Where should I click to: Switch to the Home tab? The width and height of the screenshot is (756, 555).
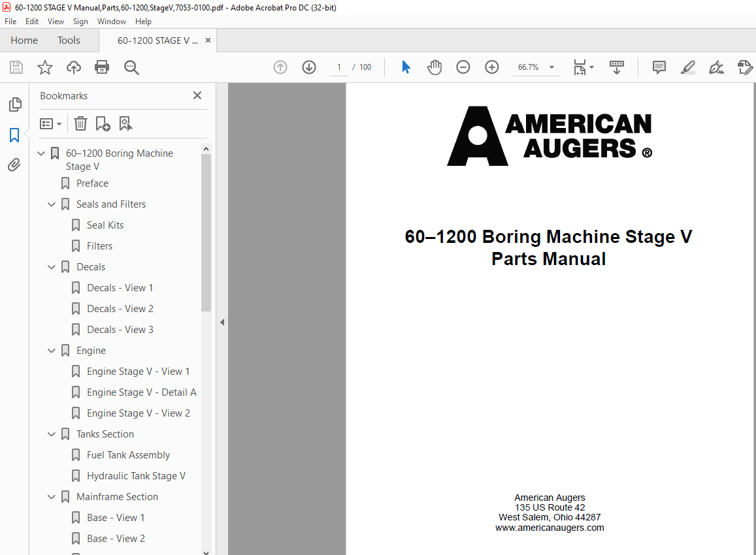tap(24, 40)
